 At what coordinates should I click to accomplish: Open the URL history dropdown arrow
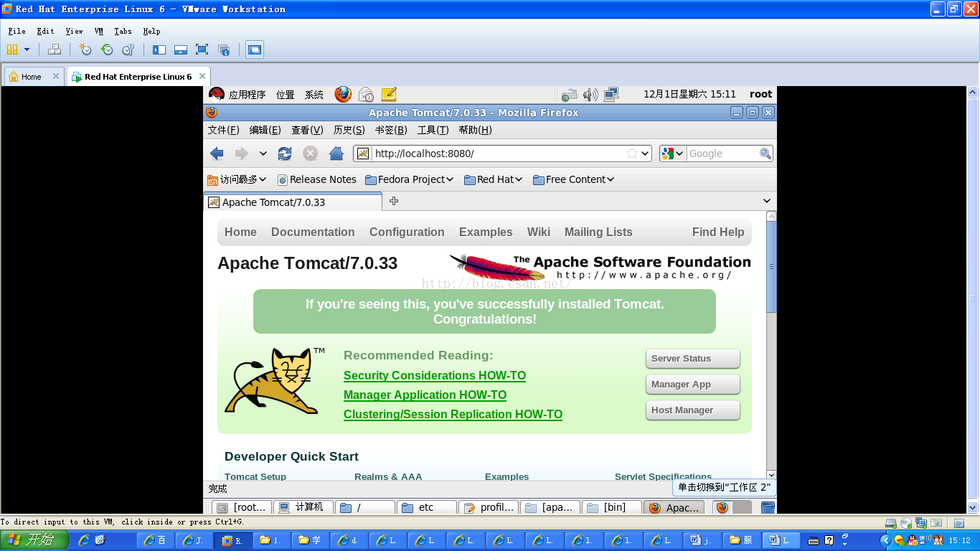point(645,154)
